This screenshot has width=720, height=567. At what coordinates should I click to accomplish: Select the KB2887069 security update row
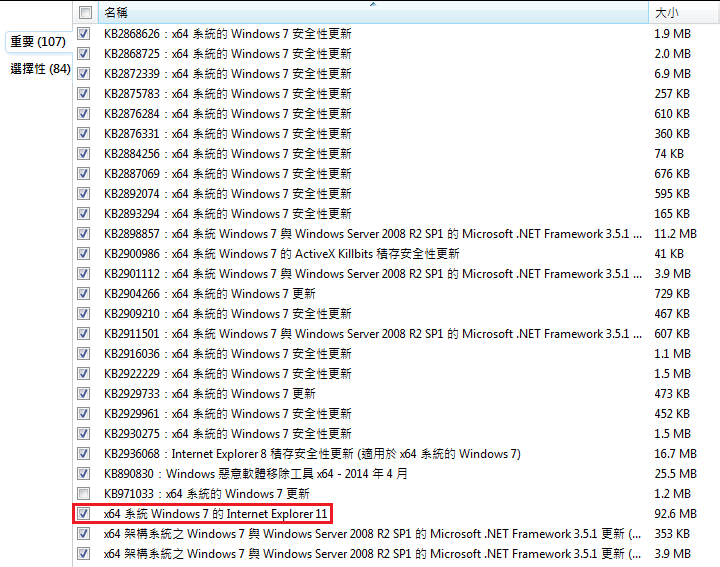(397, 174)
